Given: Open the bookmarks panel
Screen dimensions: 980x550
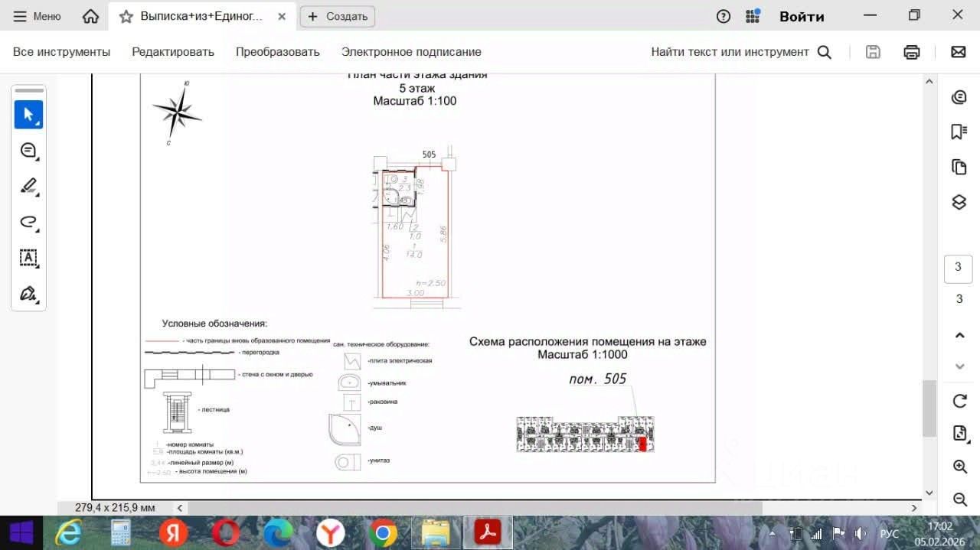Looking at the screenshot, I should click(x=959, y=132).
